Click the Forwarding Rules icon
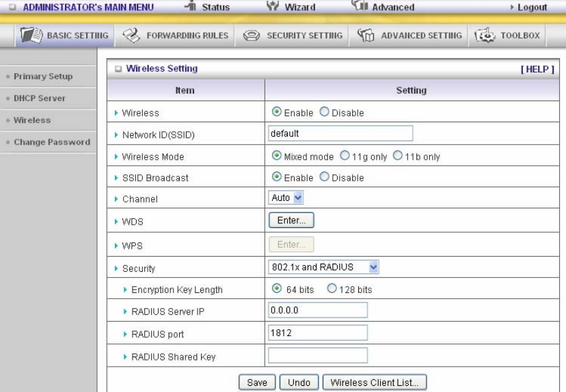The height and width of the screenshot is (392, 566). 131,35
